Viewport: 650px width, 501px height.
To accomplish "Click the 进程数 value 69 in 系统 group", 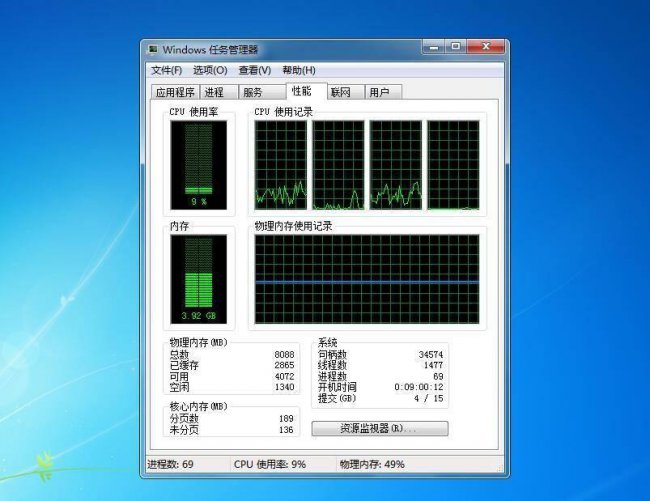I will click(438, 377).
